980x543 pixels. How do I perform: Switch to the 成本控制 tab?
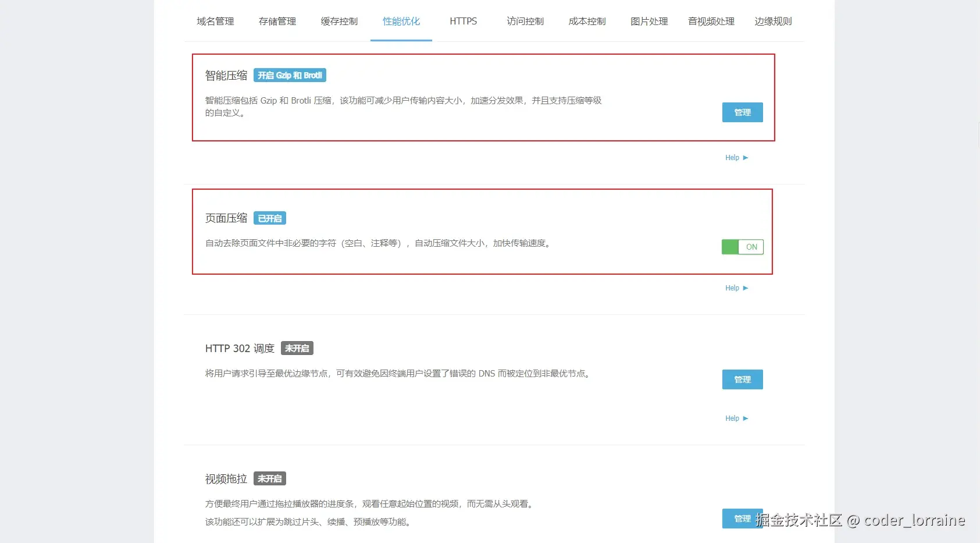pyautogui.click(x=587, y=22)
